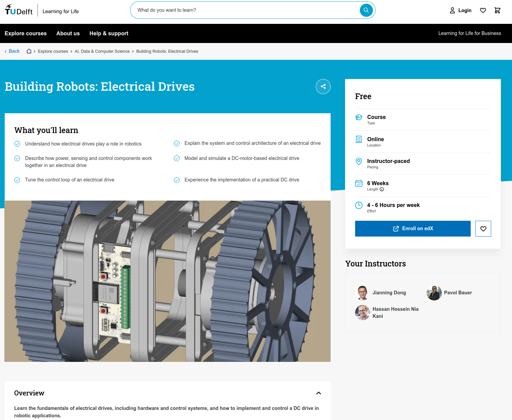The image size is (512, 420).
Task: Open the Explore courses menu
Action: [x=26, y=33]
